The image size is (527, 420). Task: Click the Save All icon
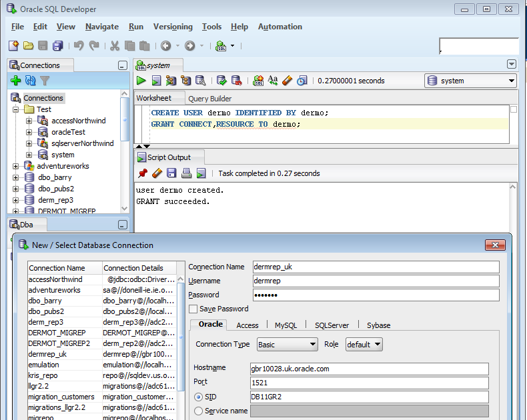(58, 46)
